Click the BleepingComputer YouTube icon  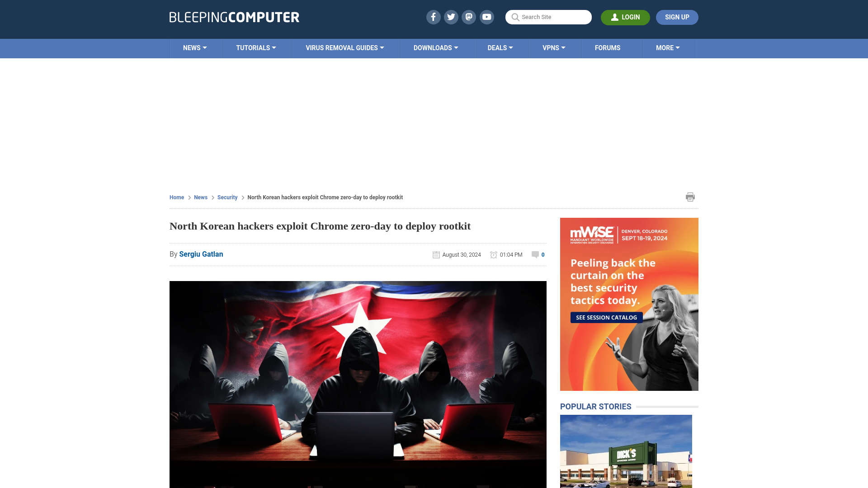click(x=486, y=17)
